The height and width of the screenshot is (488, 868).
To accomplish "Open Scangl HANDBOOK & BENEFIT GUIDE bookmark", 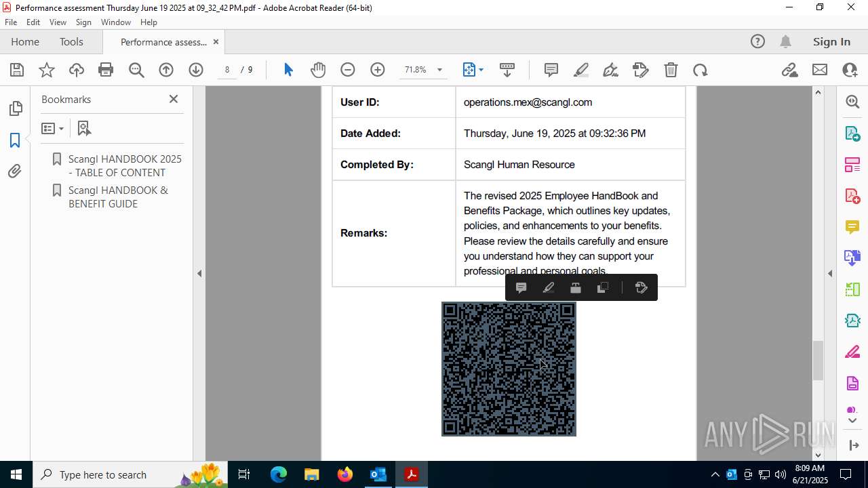I will 118,197.
